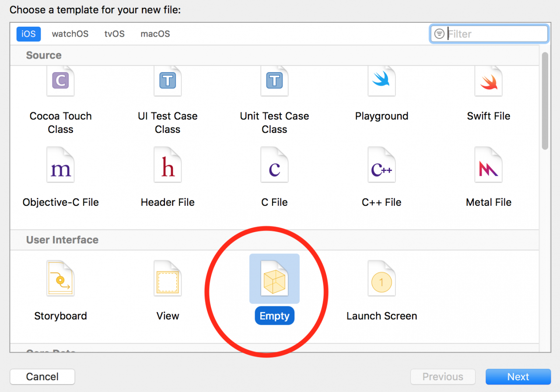560x392 pixels.
Task: Switch to the iOS platform tab
Action: (x=29, y=34)
